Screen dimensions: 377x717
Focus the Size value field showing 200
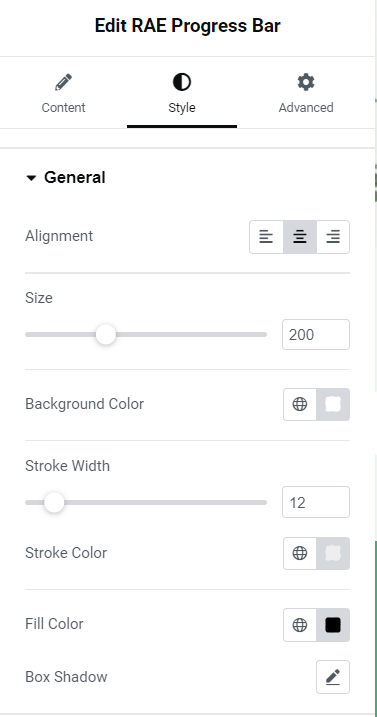pos(316,335)
